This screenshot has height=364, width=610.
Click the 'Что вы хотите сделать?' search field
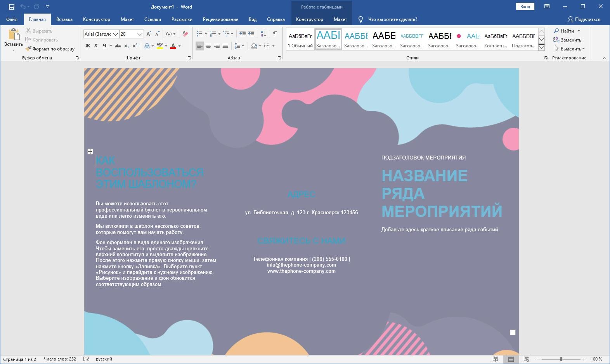click(392, 19)
